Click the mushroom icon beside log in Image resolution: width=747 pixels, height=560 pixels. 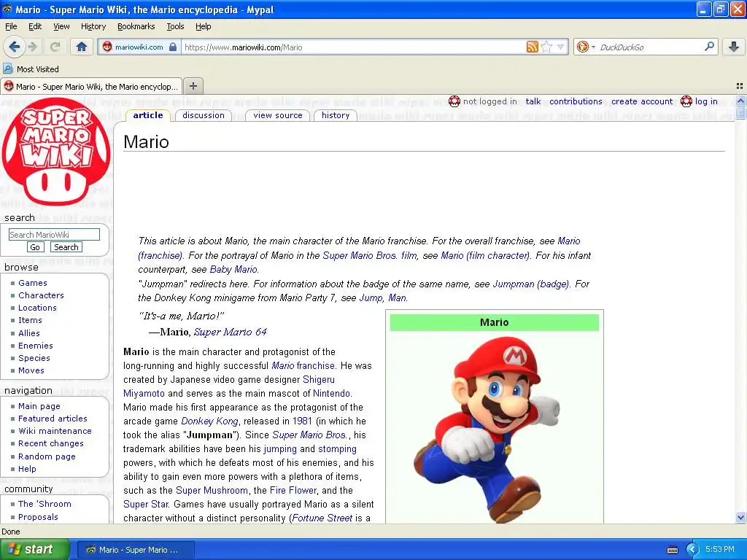(x=686, y=101)
